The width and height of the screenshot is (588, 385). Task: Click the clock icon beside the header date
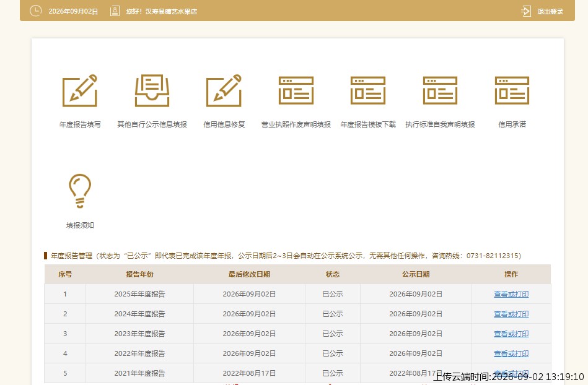click(x=35, y=11)
